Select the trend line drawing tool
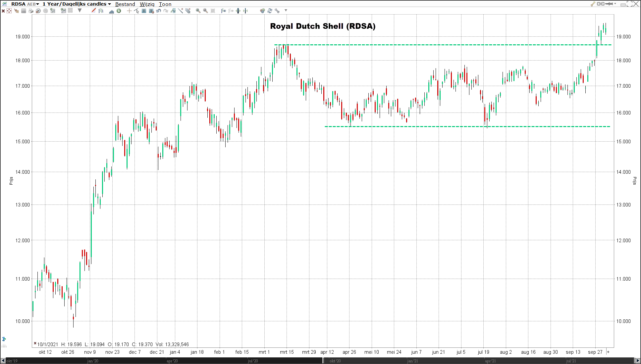This screenshot has width=641, height=364. 181,11
